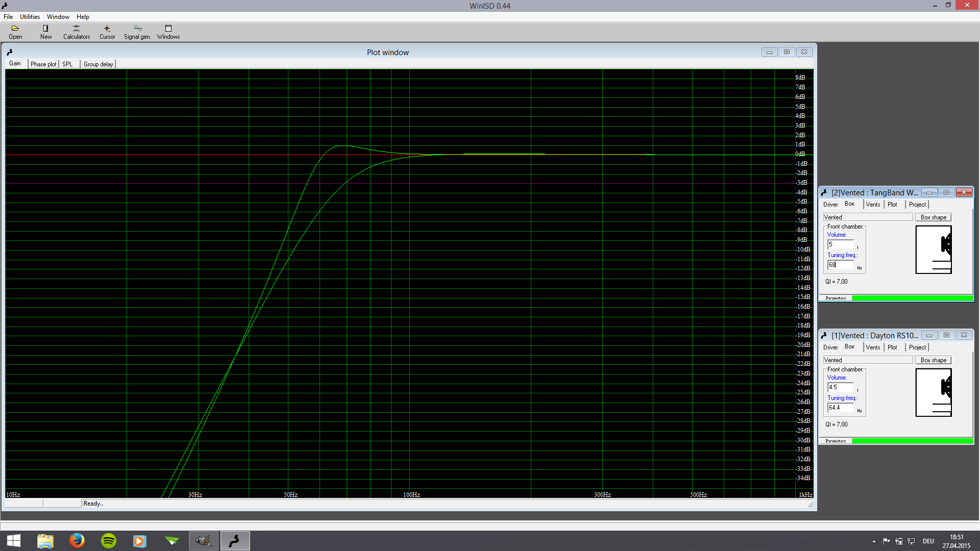Click Box shape button in TangBand window
Screen dimensions: 980x551
click(933, 217)
